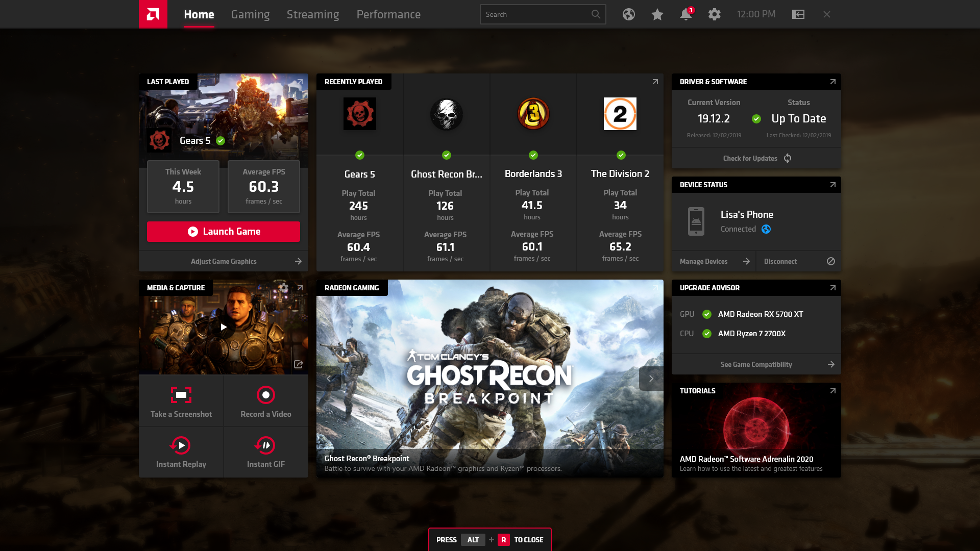980x551 pixels.
Task: Toggle Borderlands 3 verified status checkmark
Action: [x=533, y=156]
